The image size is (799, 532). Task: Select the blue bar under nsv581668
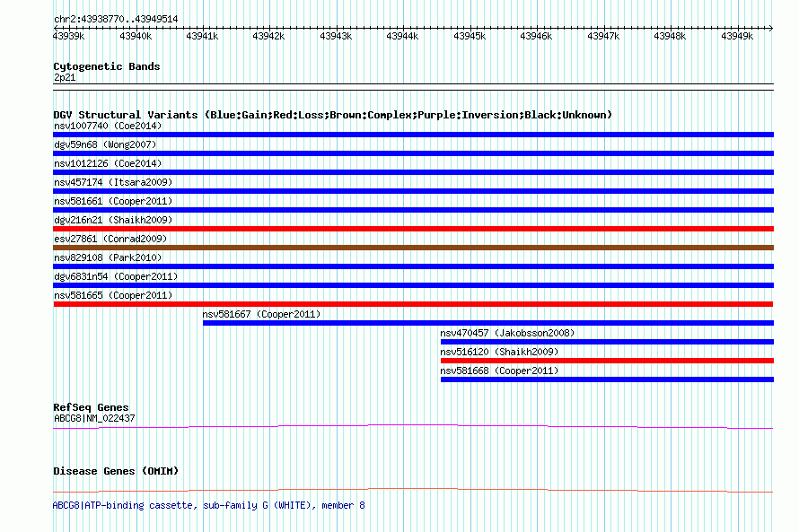pos(607,379)
